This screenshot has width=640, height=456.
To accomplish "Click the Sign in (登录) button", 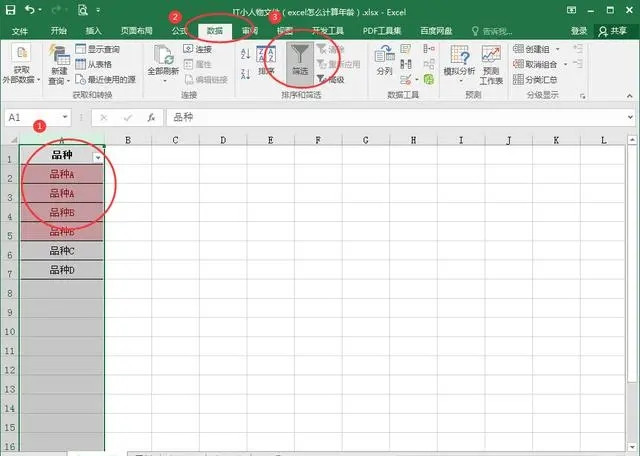I will [x=579, y=31].
